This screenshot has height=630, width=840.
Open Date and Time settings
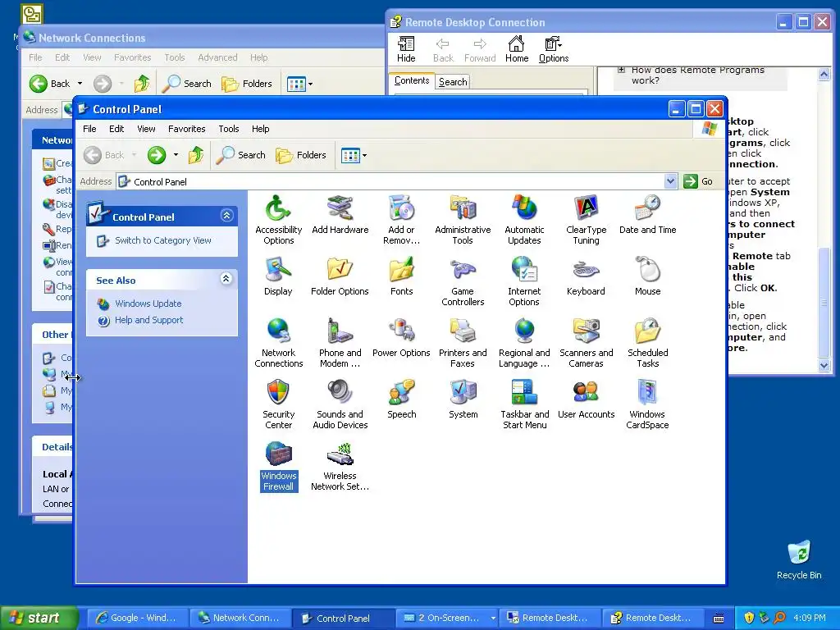pyautogui.click(x=648, y=215)
